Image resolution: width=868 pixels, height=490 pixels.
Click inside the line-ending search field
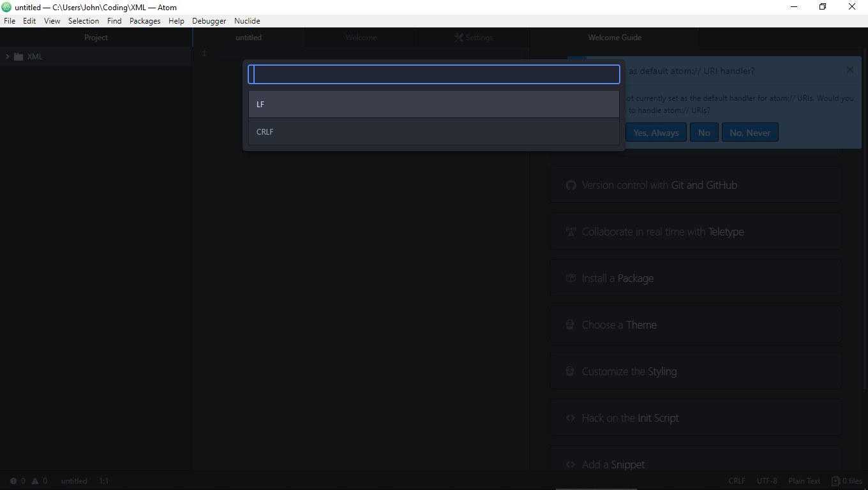coord(433,74)
